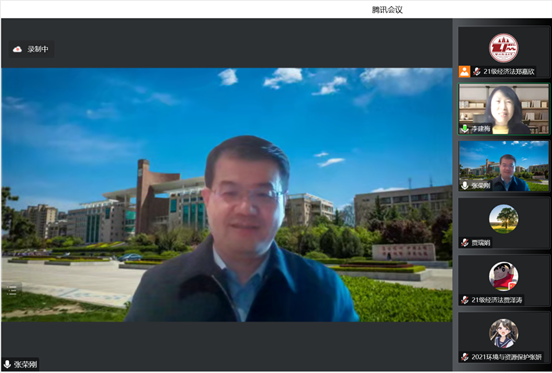Select the cartoon boy avatar of 贾泽涛
552x373 pixels.
pyautogui.click(x=503, y=276)
